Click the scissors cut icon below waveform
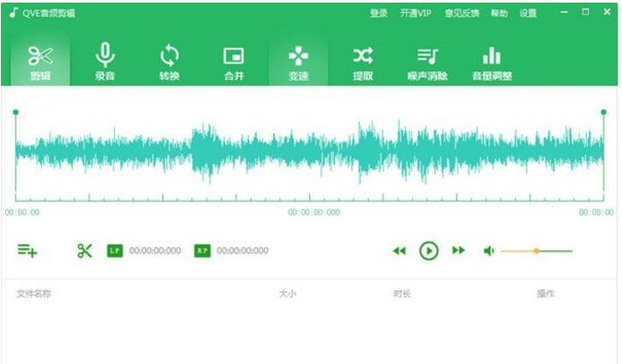Viewport: 622px width, 364px height. point(84,251)
